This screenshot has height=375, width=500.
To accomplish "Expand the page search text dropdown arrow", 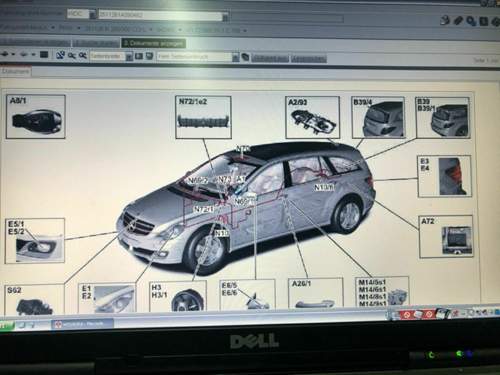I will 235,57.
